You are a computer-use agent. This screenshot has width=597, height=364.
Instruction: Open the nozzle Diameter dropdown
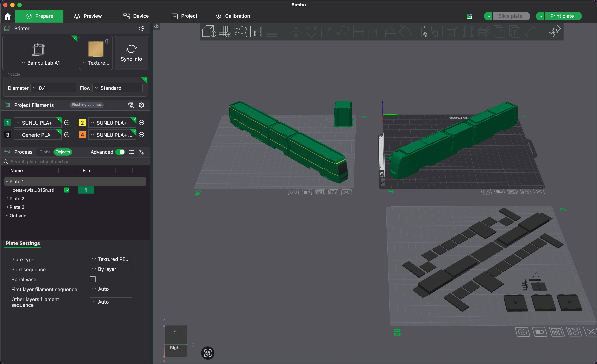coord(53,88)
